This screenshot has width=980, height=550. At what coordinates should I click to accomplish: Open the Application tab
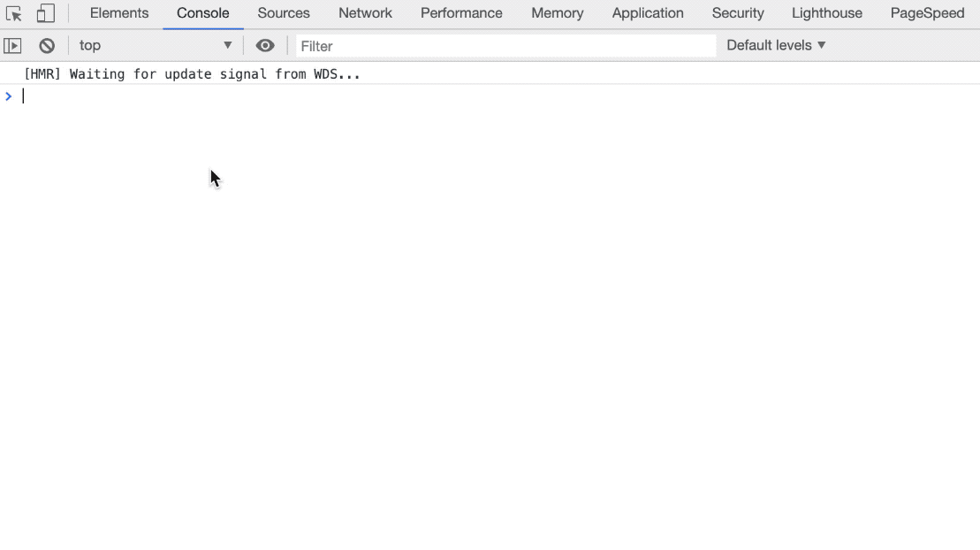[648, 13]
